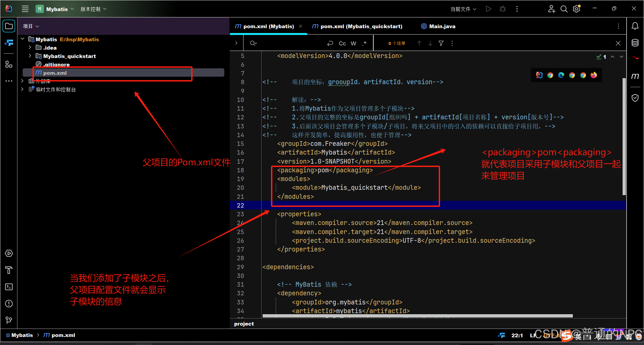Switch to Main.java tab
Screen dimensions: 644x345
[x=438, y=26]
